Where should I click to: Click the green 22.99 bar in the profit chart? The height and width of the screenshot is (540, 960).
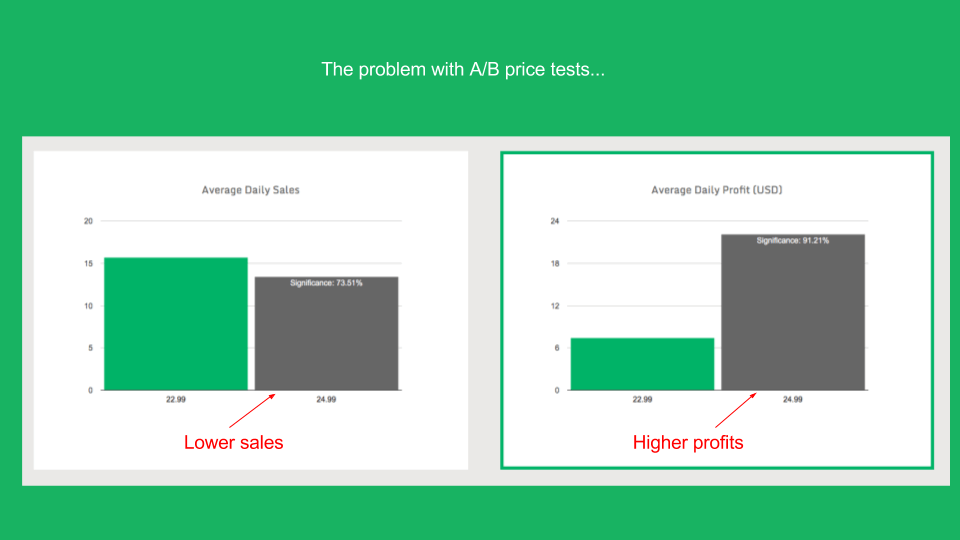(x=642, y=364)
